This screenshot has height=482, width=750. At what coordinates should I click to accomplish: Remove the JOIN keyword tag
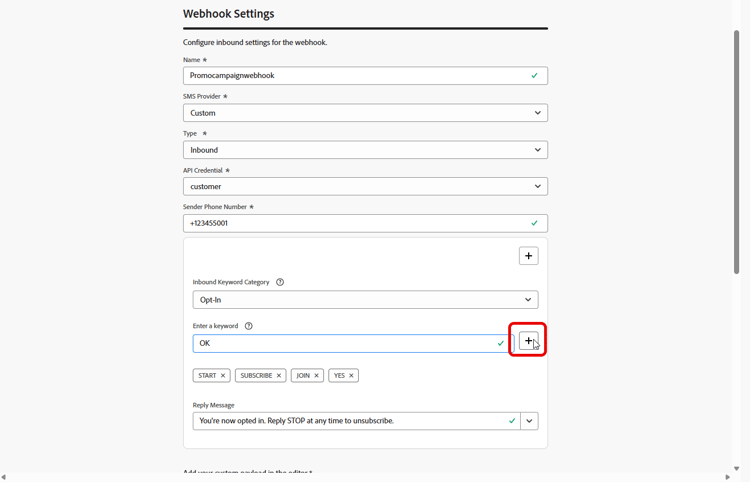[x=317, y=376]
